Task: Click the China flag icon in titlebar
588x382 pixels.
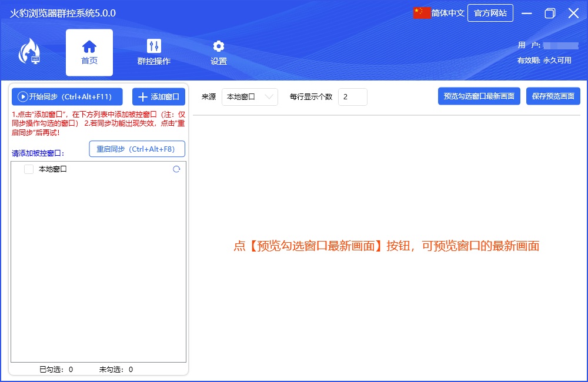Action: [422, 12]
